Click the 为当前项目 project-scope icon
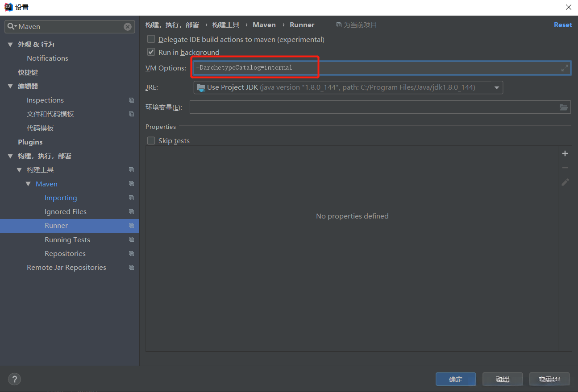578x392 pixels. [x=339, y=25]
